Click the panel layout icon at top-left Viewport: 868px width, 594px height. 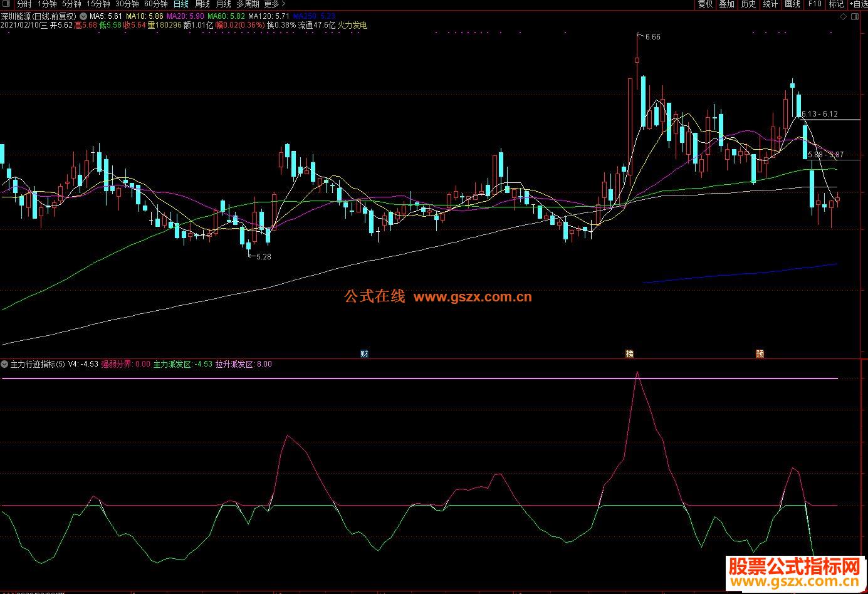click(x=7, y=4)
